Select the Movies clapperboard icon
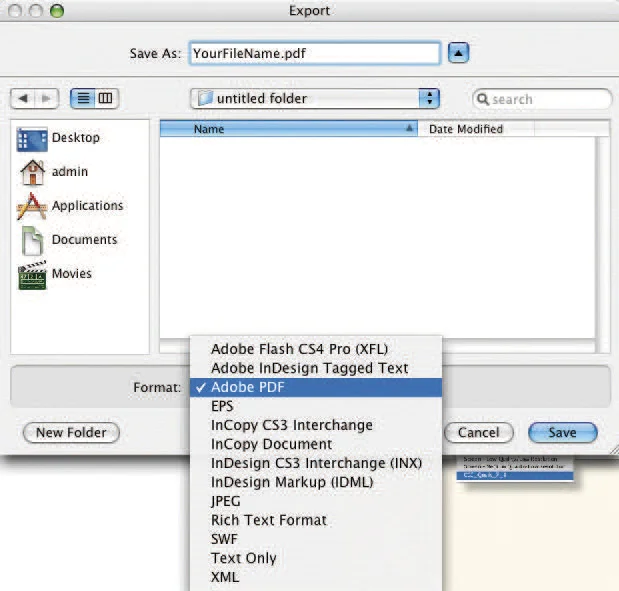 [32, 275]
